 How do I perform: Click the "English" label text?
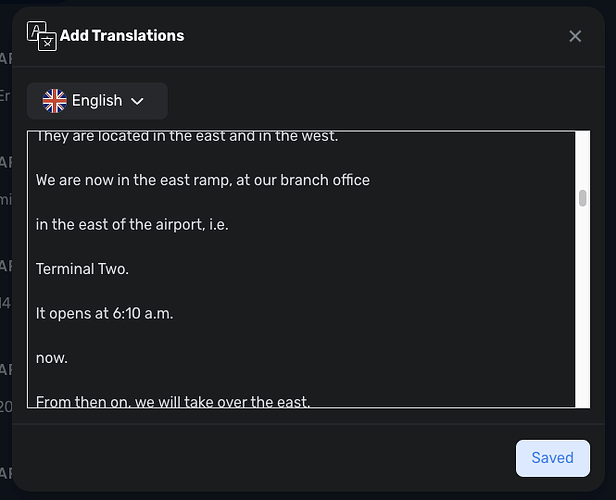pyautogui.click(x=97, y=101)
